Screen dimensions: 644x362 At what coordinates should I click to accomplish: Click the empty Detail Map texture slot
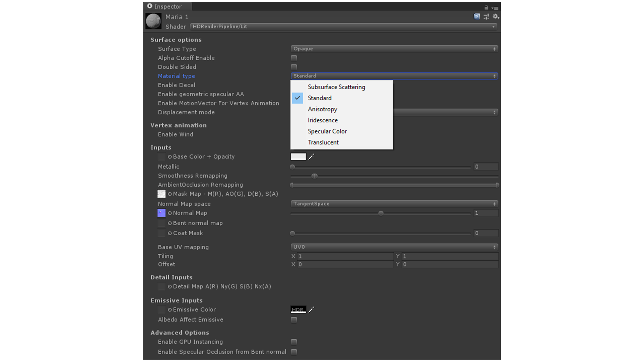click(x=161, y=286)
